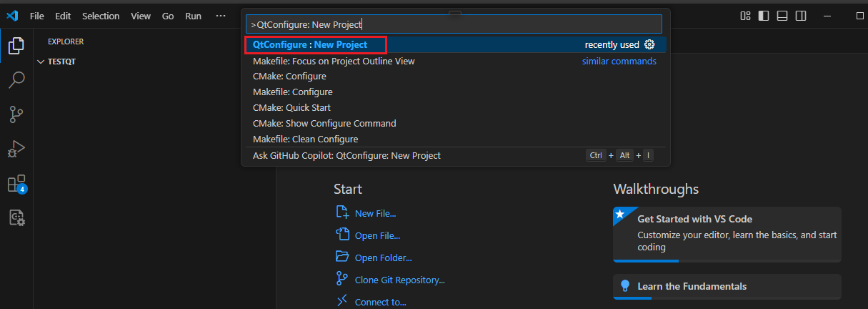Toggle the Secondary Side Bar visibility
The image size is (868, 309).
801,16
